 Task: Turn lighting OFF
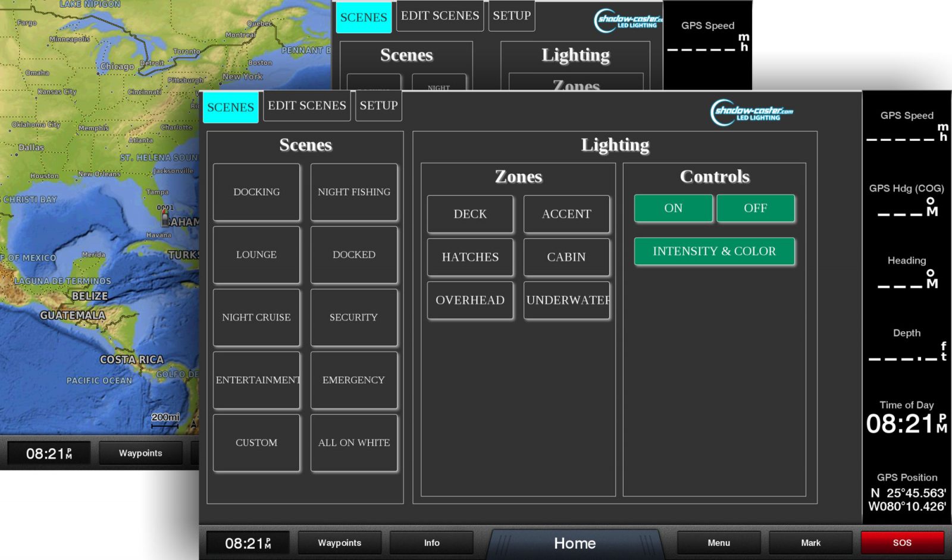point(755,208)
